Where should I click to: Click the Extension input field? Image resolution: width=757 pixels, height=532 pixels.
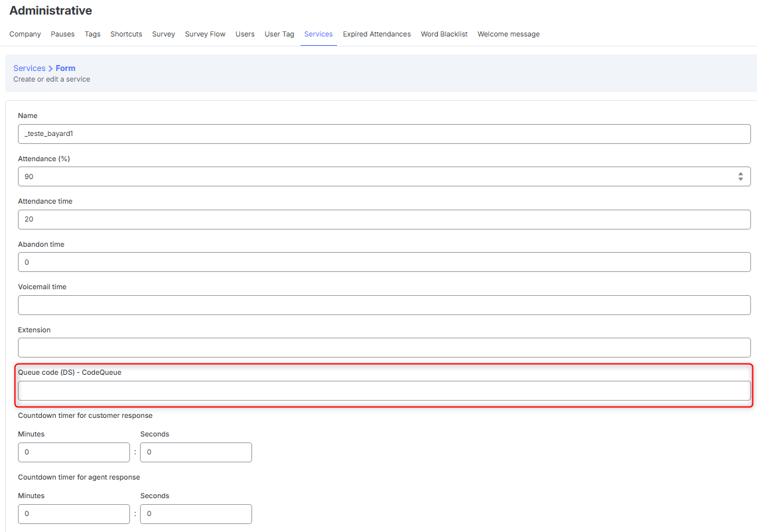pyautogui.click(x=384, y=348)
